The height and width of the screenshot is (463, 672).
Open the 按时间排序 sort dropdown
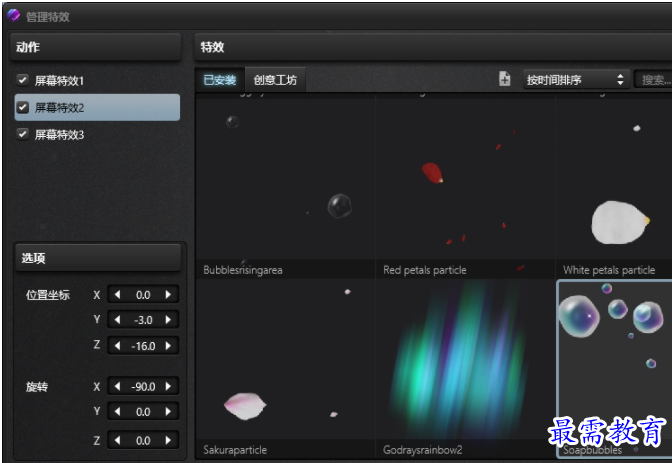[x=576, y=80]
